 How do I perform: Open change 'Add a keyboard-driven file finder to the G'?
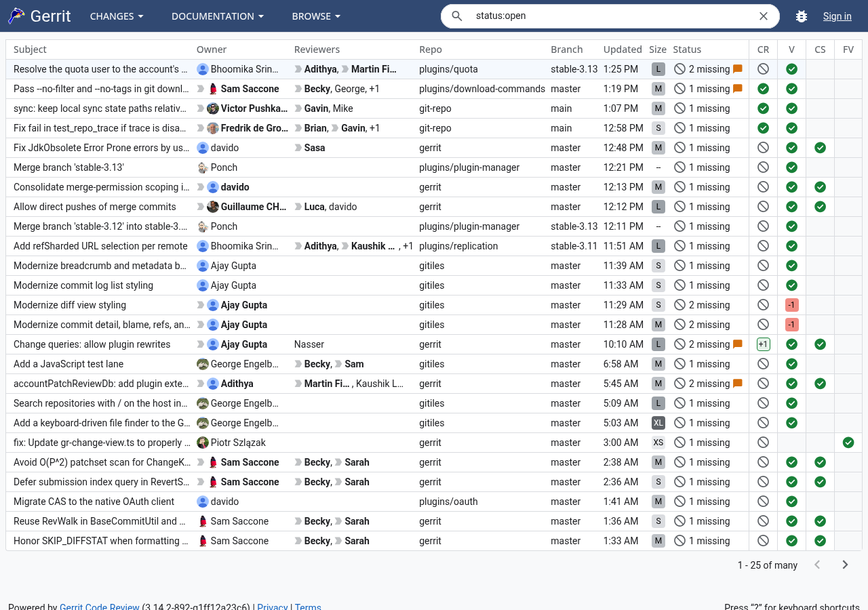pos(102,423)
